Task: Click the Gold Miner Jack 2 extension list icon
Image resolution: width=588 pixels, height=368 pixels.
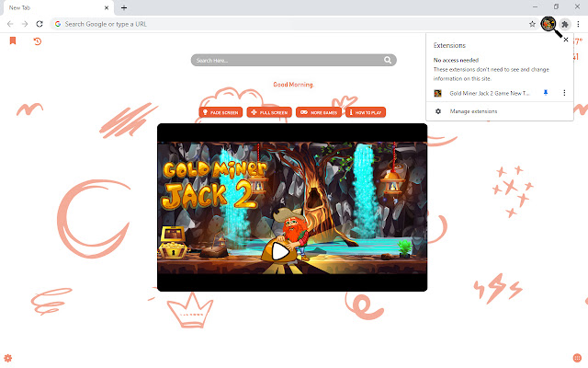Action: (437, 93)
